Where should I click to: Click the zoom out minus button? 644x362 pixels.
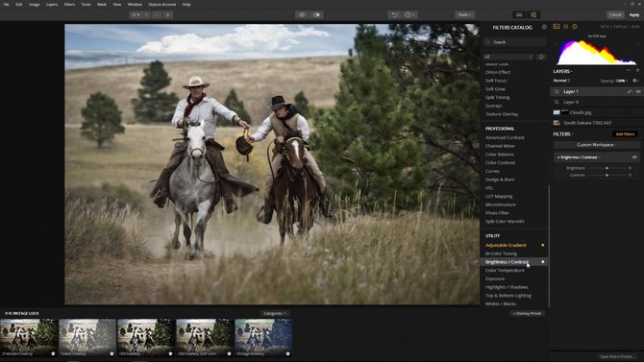coord(157,14)
